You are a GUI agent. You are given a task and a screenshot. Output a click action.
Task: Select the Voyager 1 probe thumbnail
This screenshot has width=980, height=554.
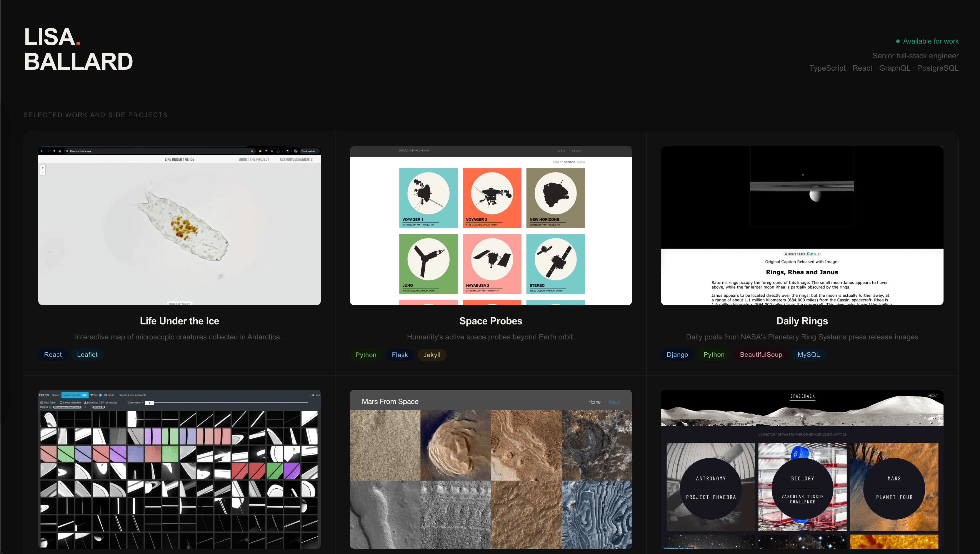point(428,198)
